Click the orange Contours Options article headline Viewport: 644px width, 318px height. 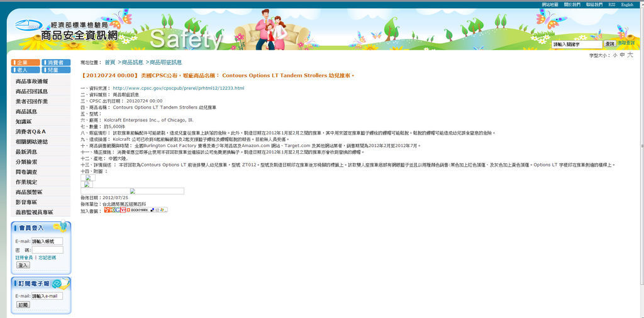click(x=218, y=75)
